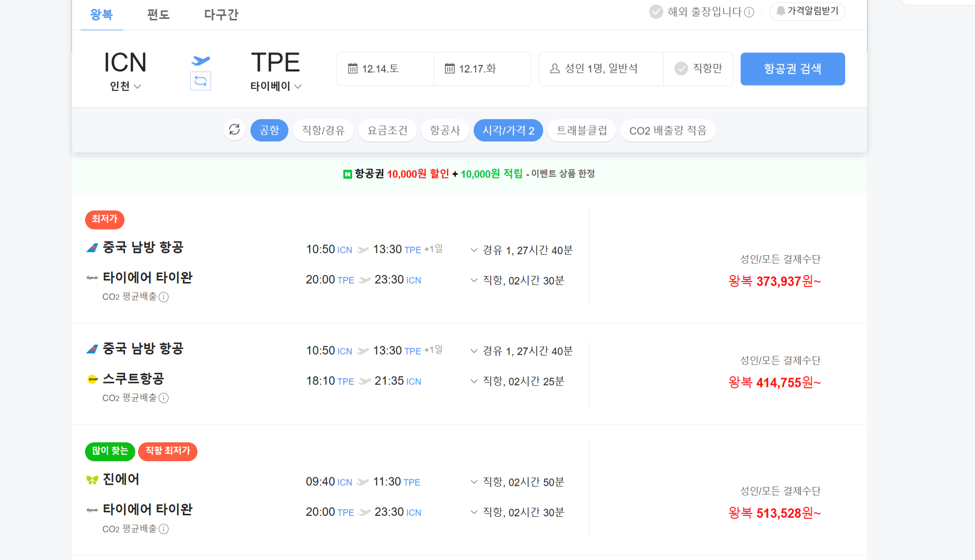Open the 타이베이 arrival airport dropdown
The width and height of the screenshot is (975, 560).
coord(276,86)
